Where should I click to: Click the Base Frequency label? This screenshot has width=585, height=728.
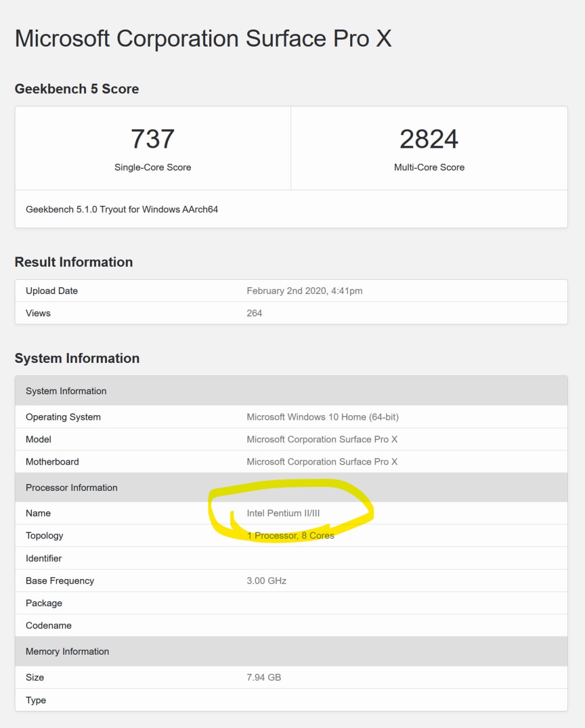[x=60, y=581]
